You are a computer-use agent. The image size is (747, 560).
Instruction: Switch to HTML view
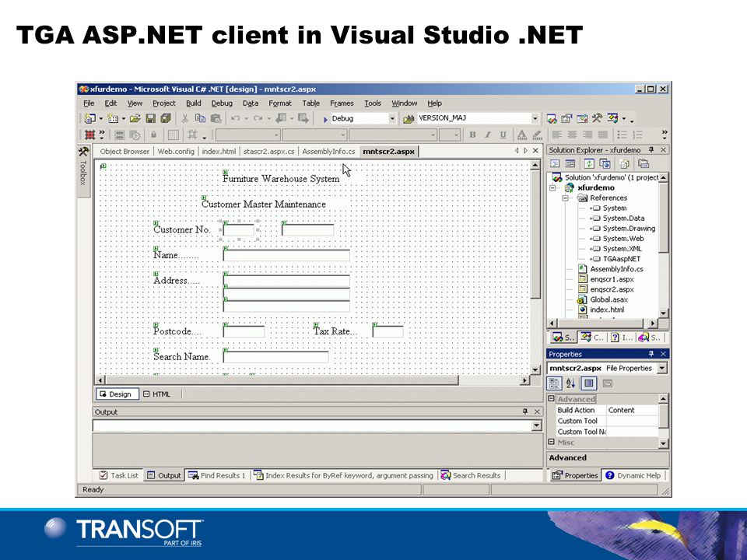coord(156,394)
